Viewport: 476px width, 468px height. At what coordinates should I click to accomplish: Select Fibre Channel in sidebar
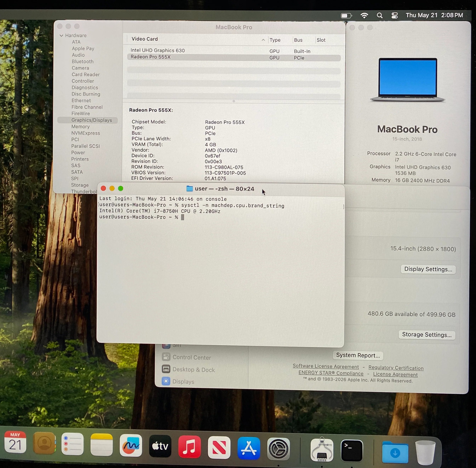pyautogui.click(x=87, y=107)
